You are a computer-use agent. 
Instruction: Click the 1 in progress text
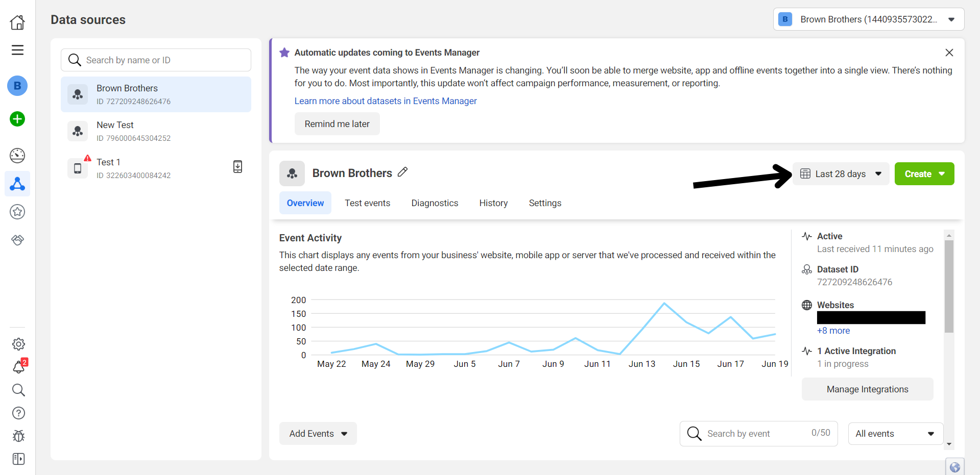click(x=843, y=364)
